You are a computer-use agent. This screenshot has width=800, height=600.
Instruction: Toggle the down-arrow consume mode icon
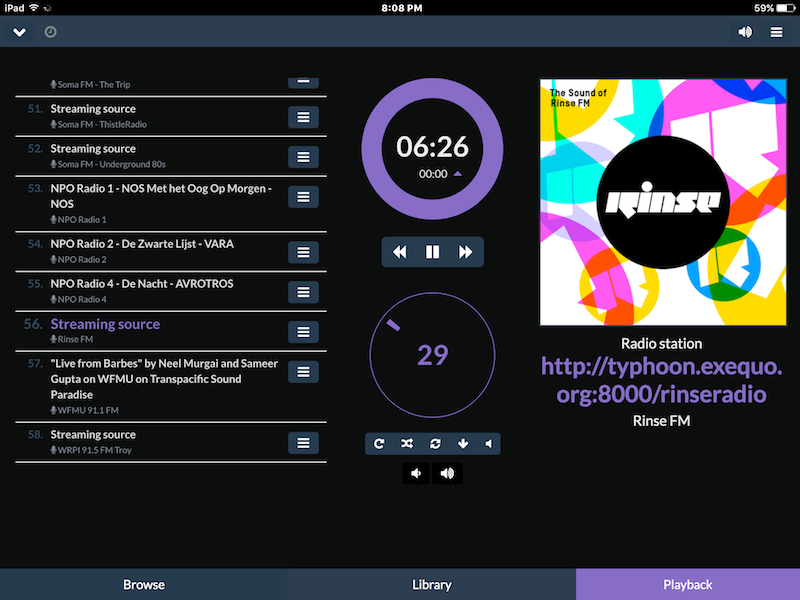tap(463, 443)
